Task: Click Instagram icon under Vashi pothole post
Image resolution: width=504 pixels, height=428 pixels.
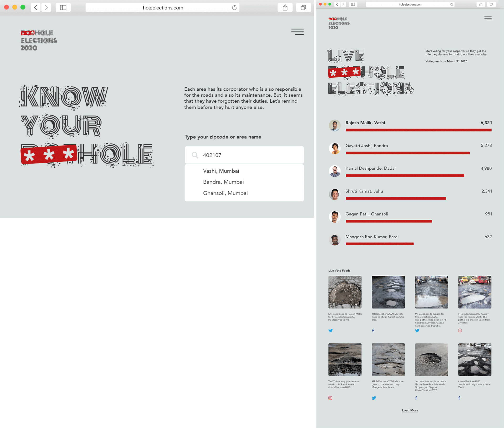Action: click(x=460, y=331)
